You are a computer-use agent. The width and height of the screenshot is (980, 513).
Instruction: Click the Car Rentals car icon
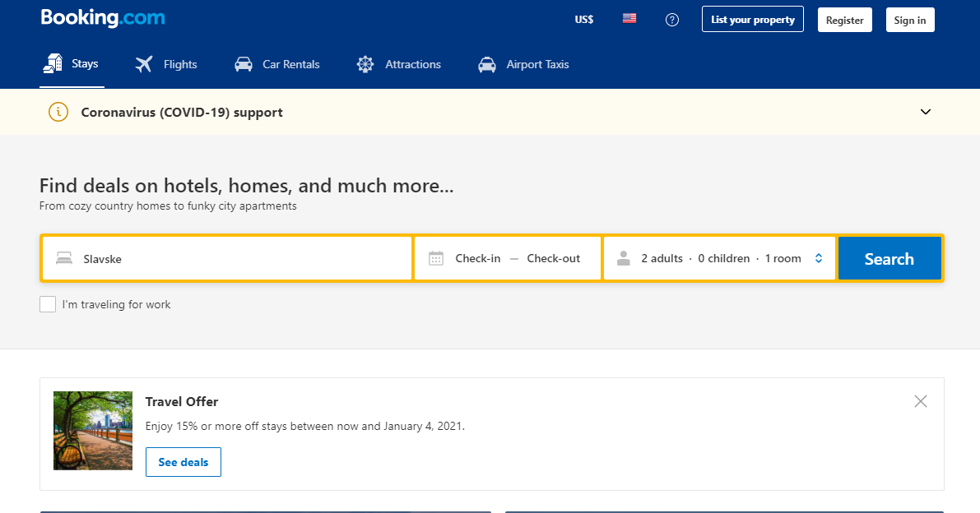(243, 64)
